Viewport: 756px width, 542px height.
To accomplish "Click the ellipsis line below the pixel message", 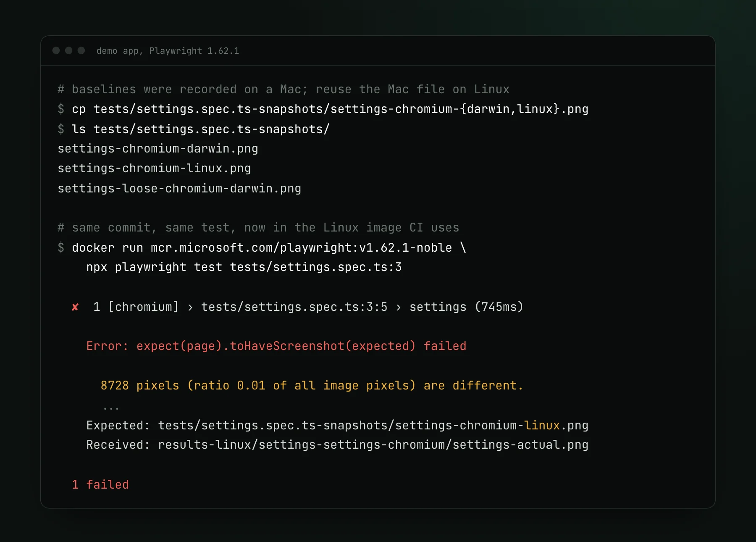I will coord(111,408).
